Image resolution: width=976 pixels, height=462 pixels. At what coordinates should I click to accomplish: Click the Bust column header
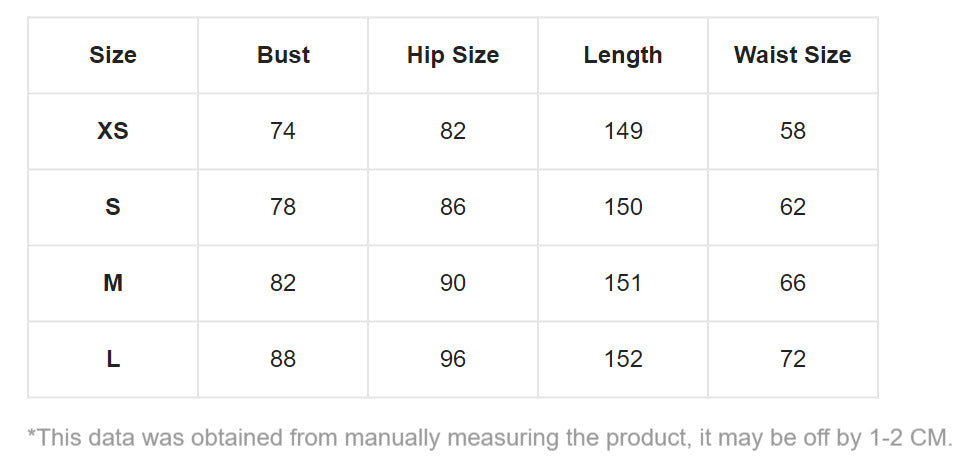point(283,55)
